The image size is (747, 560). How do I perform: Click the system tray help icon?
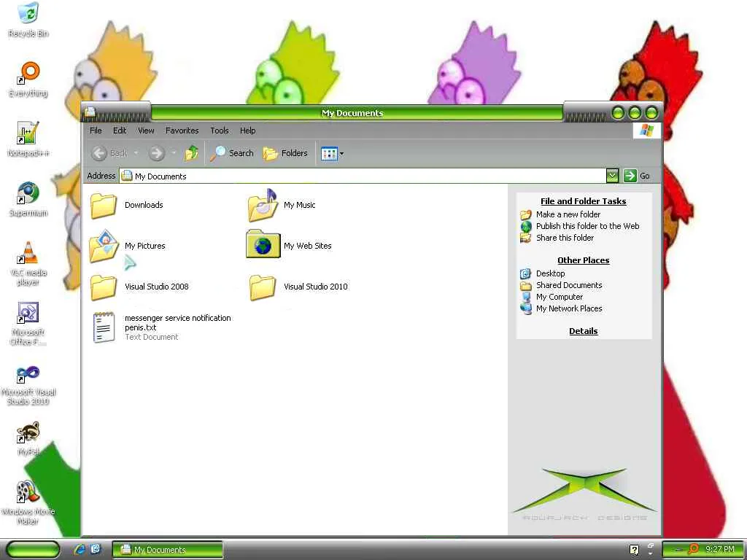pos(634,550)
